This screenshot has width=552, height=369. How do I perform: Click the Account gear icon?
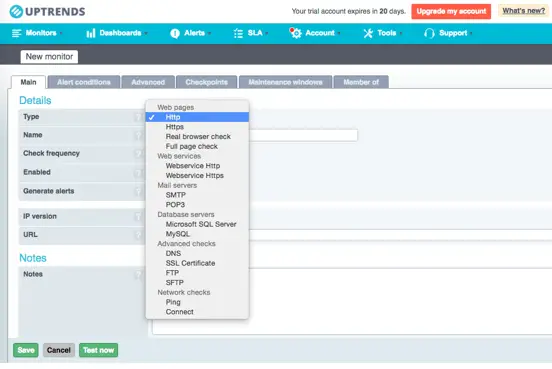click(x=295, y=33)
